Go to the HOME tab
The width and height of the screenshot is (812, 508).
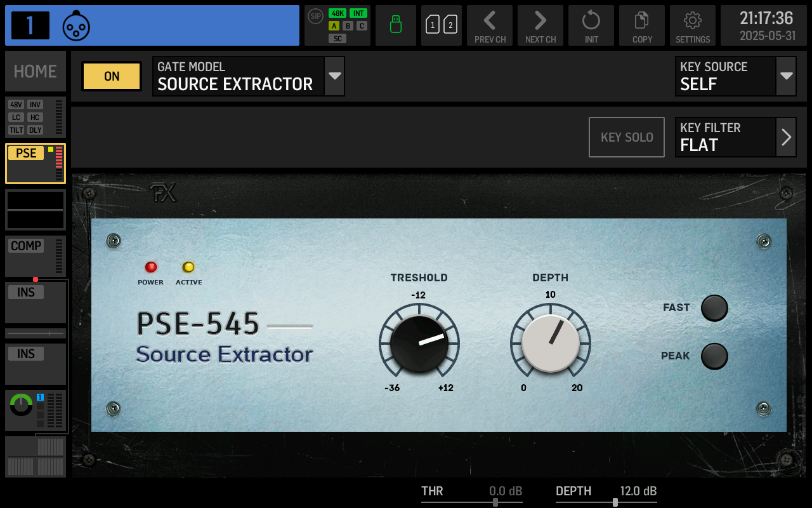tap(35, 70)
